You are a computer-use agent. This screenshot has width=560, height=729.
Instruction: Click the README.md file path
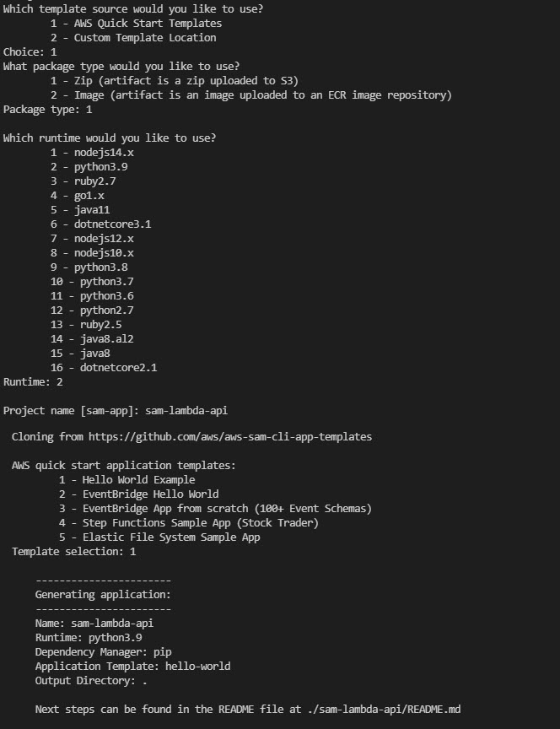384,710
